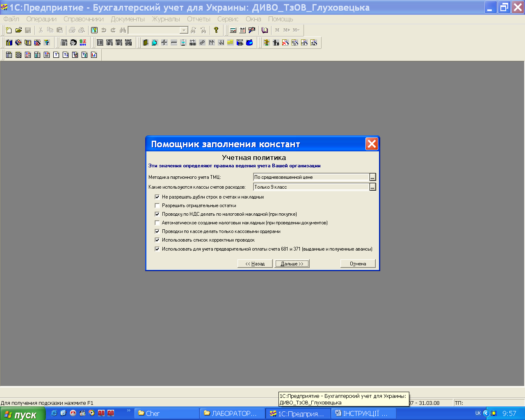Close the 'Помощник заполнения констант' dialog
Screen dimensions: 525x420
[x=372, y=144]
